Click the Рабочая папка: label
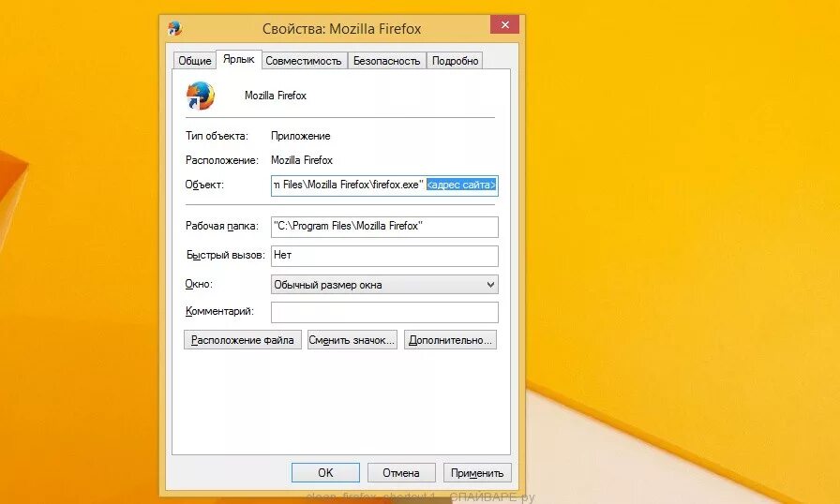 point(222,226)
